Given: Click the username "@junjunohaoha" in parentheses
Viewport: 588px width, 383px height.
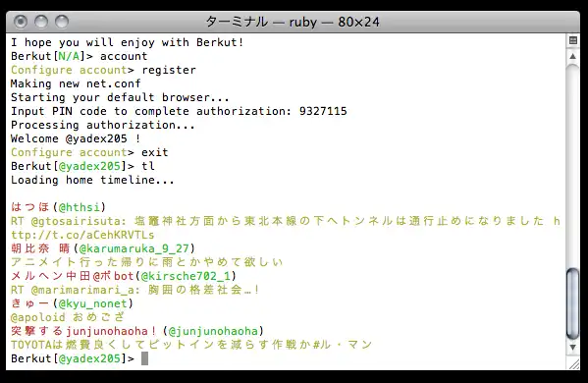Looking at the screenshot, I should (x=213, y=331).
